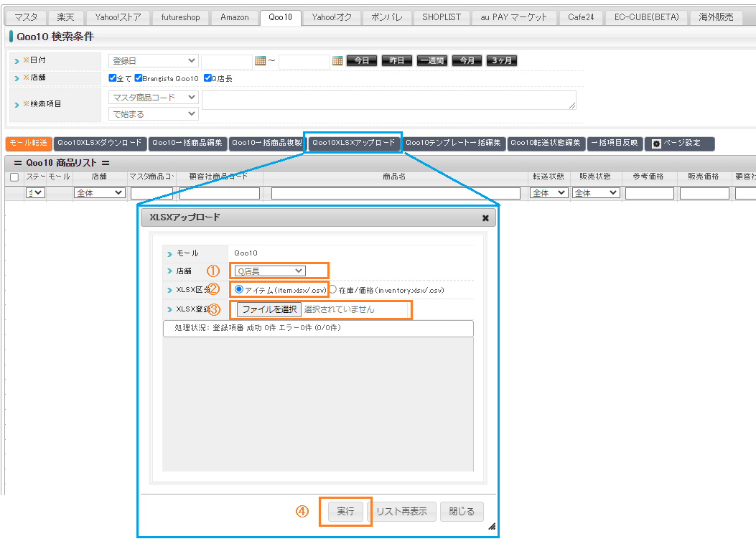Screen dimensions: 756x544
Task: Click the マスタ商品コード column filter field
Action: point(152,193)
